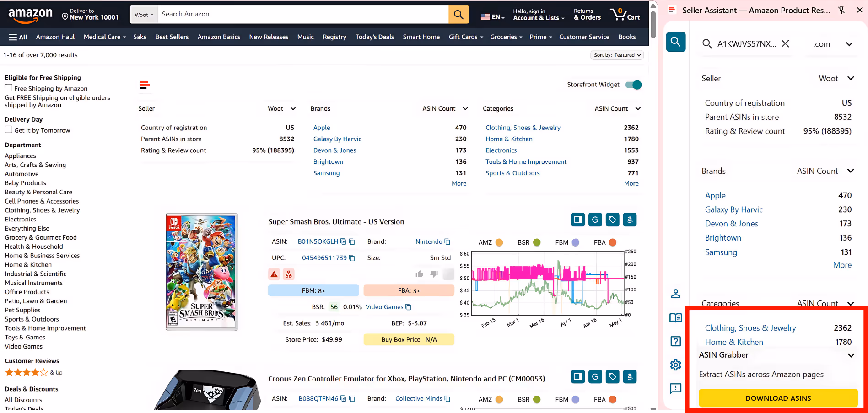Viewport: 868px width, 413px height.
Task: Open Amazon icon for Cronus Zen product
Action: [x=630, y=376]
